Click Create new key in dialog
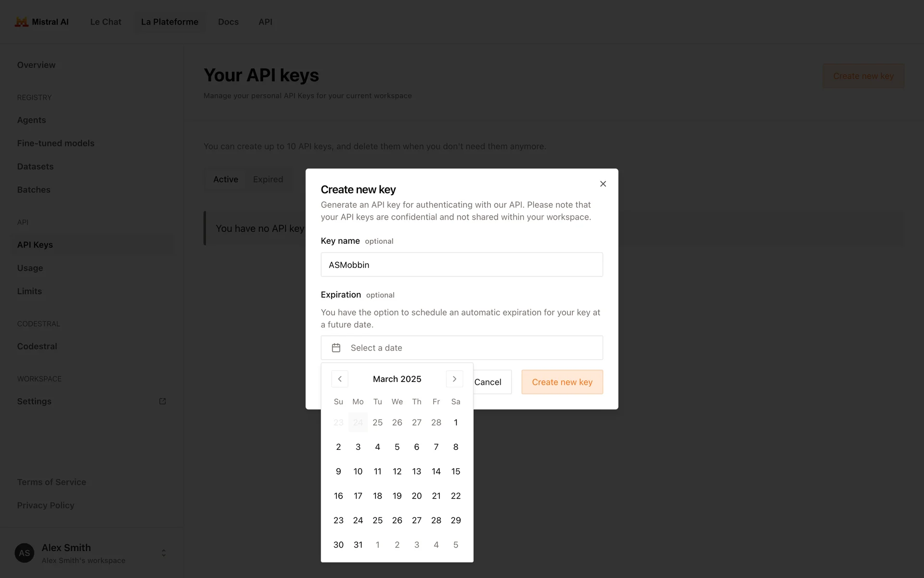 (x=562, y=382)
